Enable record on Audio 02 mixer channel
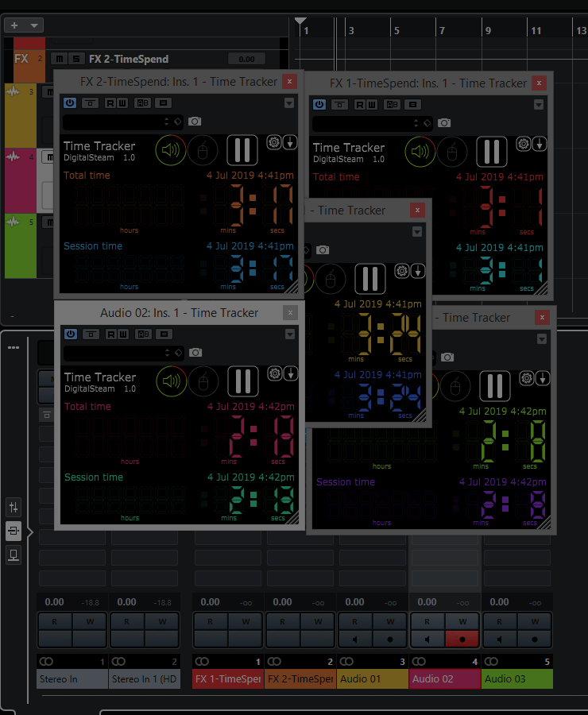Screen dimensions: 588x715 click(462, 640)
